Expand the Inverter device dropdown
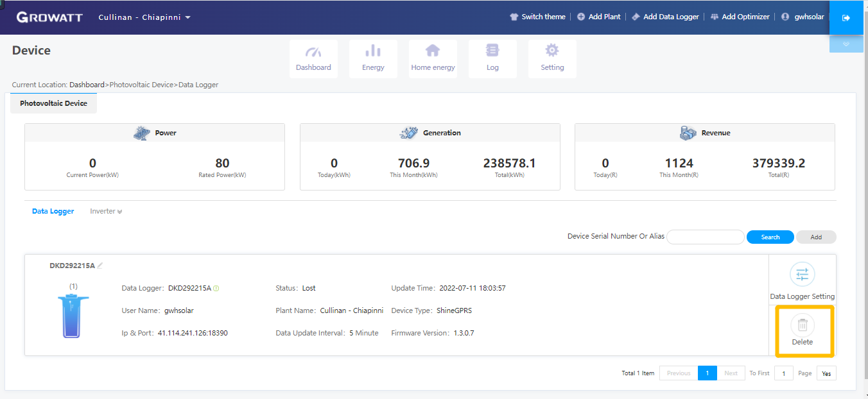868x399 pixels. pos(105,211)
